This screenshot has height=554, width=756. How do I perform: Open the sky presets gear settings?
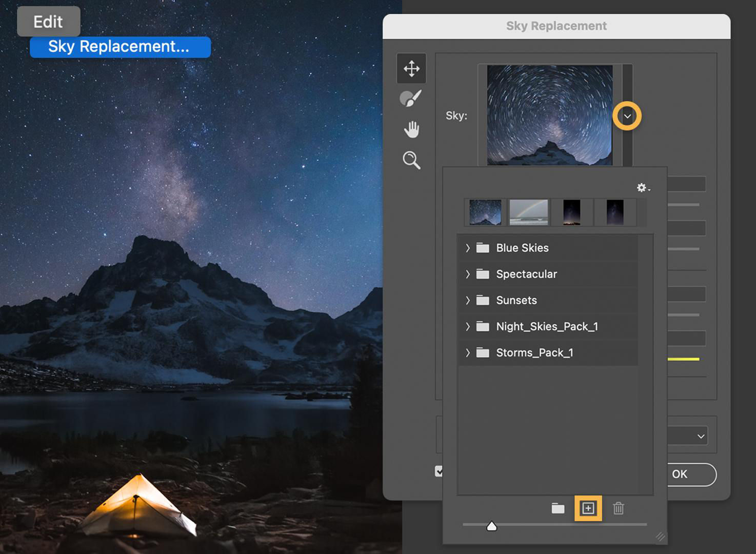tap(642, 188)
